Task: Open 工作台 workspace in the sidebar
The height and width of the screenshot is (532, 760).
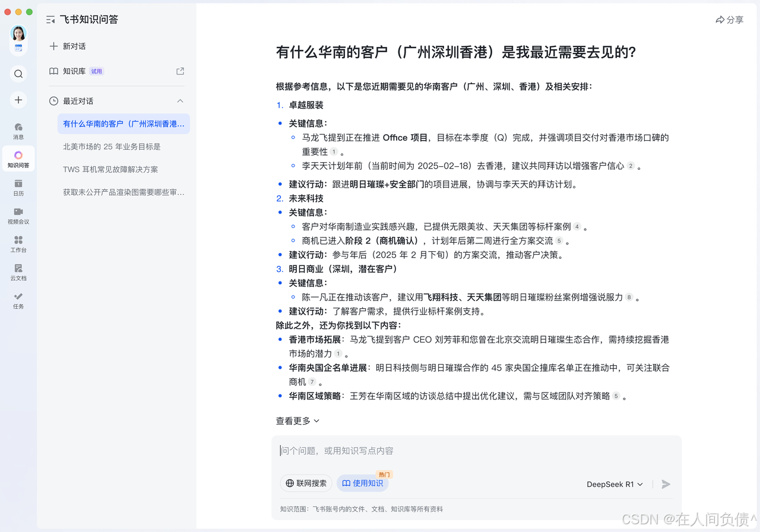Action: pyautogui.click(x=18, y=244)
